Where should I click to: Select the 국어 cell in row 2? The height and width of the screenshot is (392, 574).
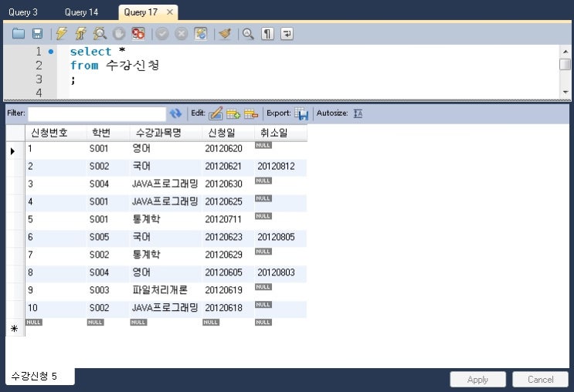tap(165, 167)
